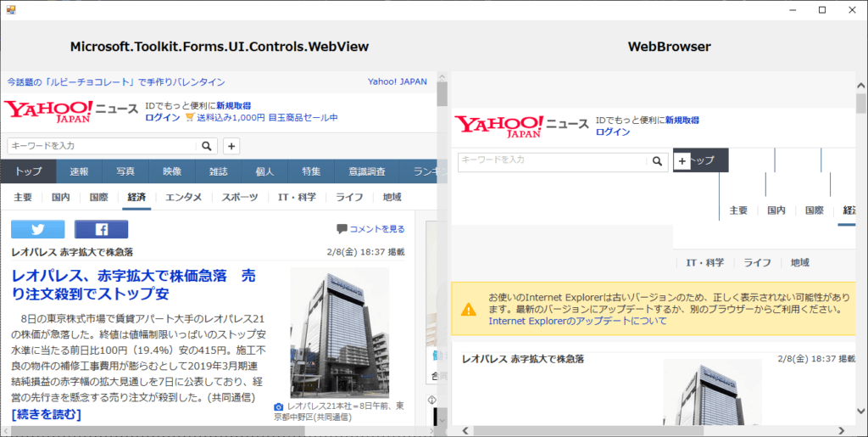Click 新規取得 link in WebView pane
This screenshot has height=437, width=868.
pos(234,105)
